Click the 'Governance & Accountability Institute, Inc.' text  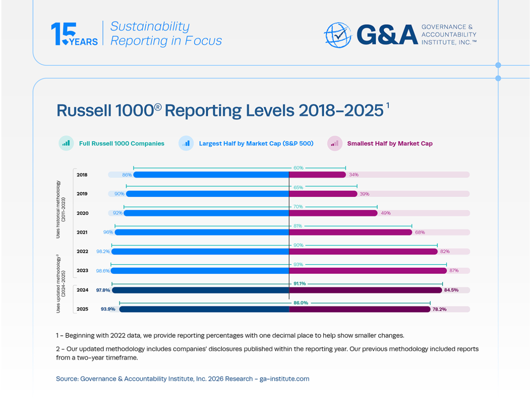point(449,34)
